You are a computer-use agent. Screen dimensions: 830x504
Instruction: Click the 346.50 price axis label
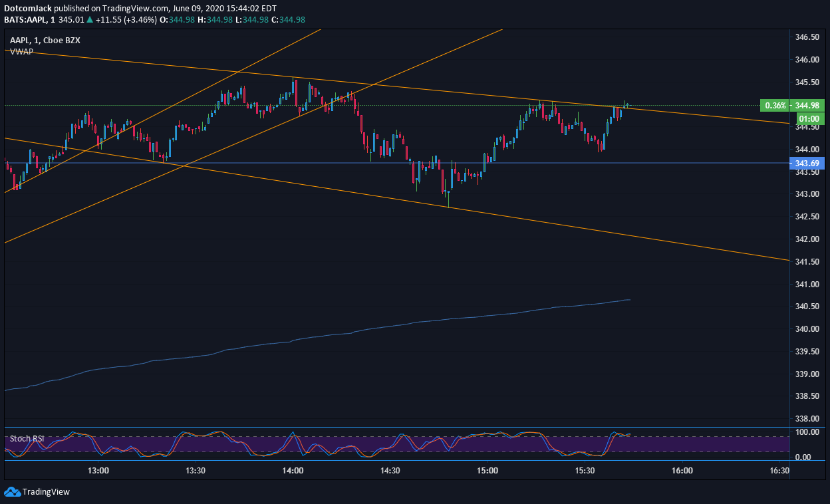pos(807,37)
